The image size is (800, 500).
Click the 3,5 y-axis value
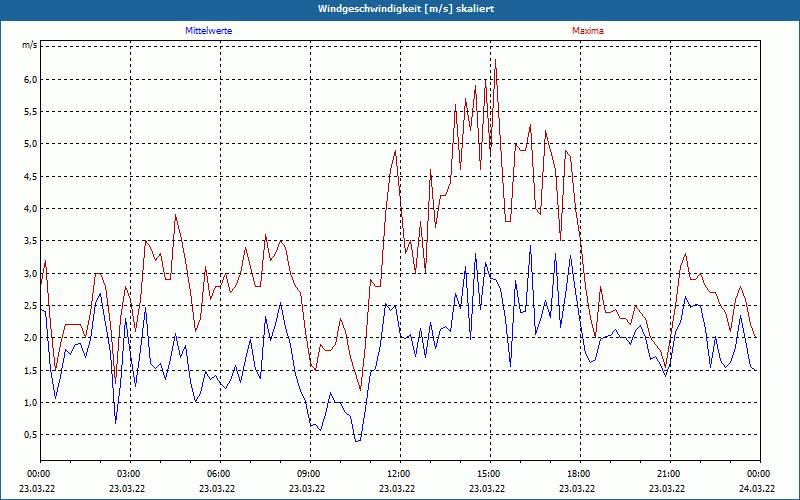pos(31,241)
